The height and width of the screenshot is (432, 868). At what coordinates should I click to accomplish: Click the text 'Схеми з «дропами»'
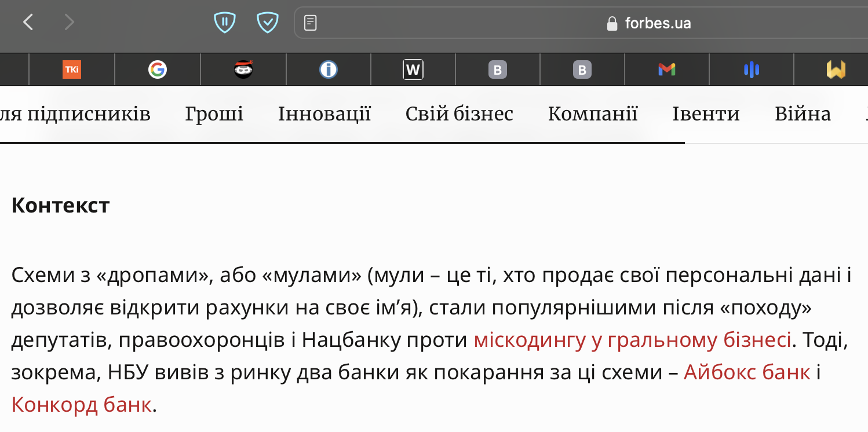pyautogui.click(x=110, y=276)
